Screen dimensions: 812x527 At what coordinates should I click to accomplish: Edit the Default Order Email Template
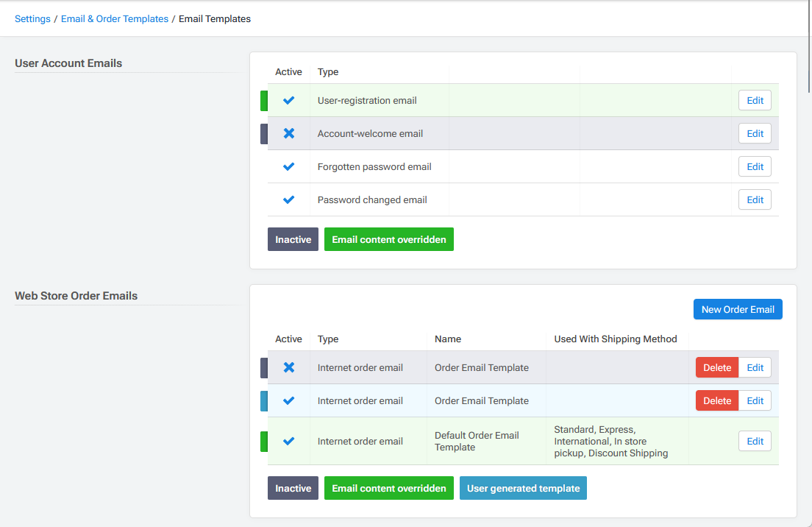[x=755, y=441]
